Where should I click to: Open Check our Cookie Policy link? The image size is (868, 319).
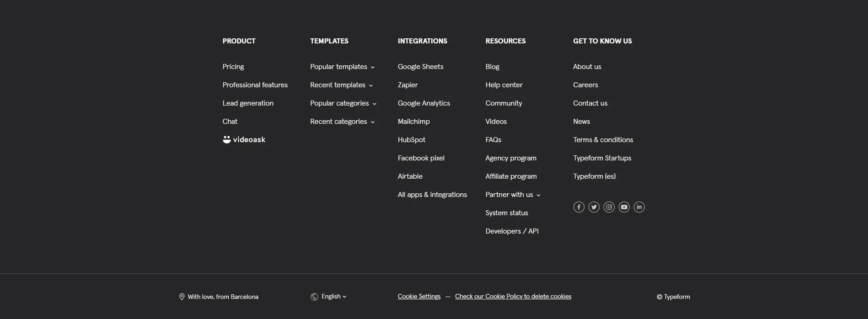[513, 297]
